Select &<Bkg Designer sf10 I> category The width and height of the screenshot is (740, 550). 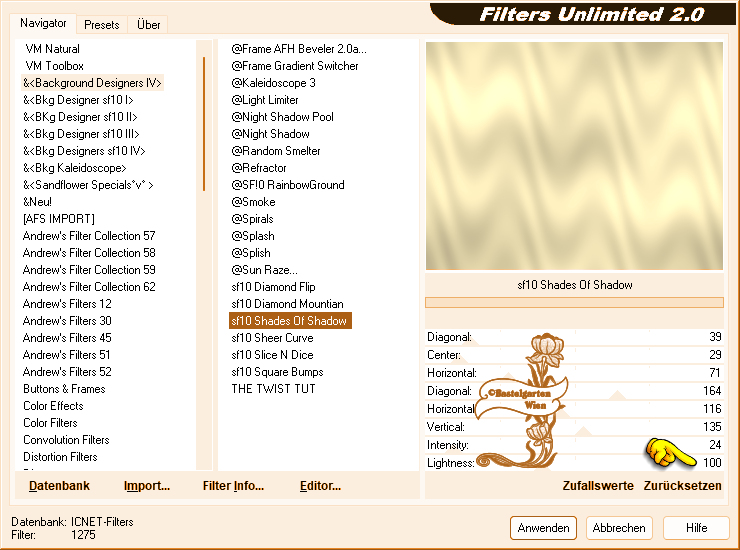pos(78,100)
